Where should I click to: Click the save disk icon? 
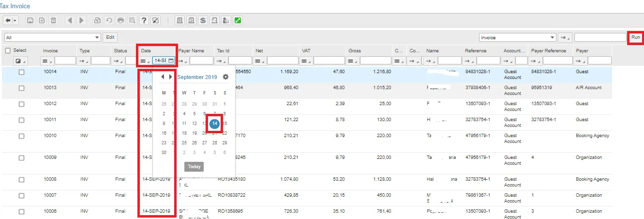30,20
